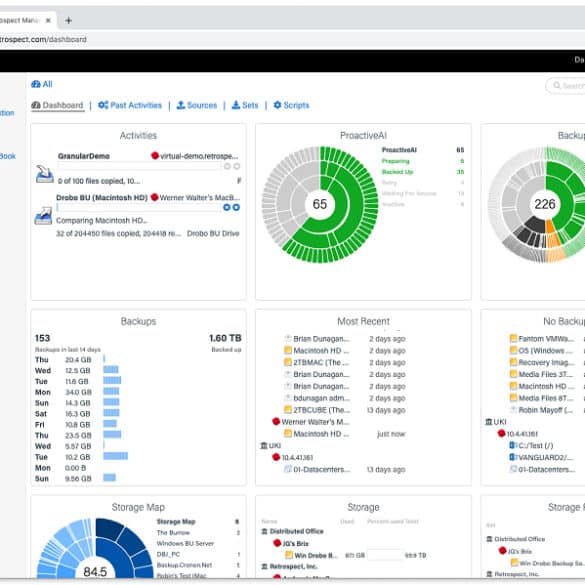Click the red icon beside JG's Brix in Storage panel
The width and height of the screenshot is (585, 585).
coord(277,543)
